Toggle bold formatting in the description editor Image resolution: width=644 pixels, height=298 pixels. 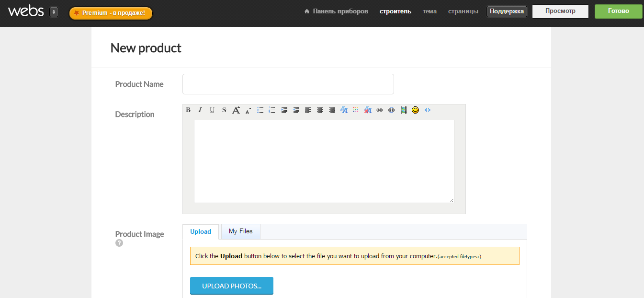[188, 110]
